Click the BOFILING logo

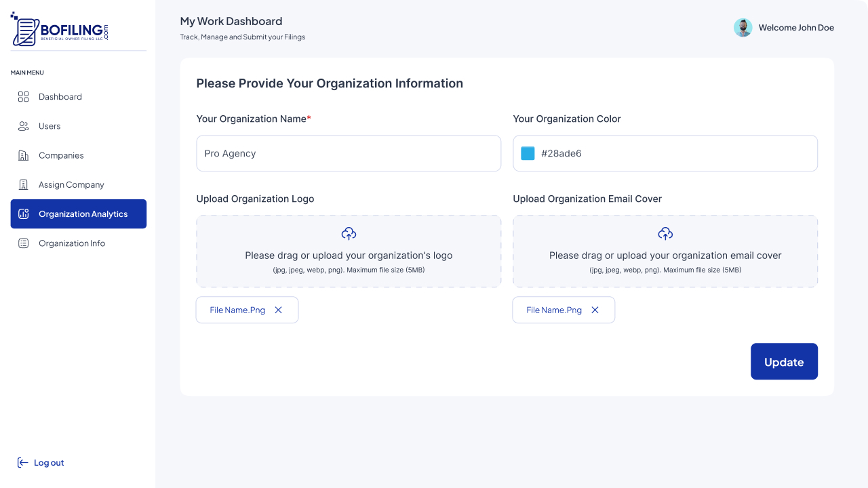60,30
